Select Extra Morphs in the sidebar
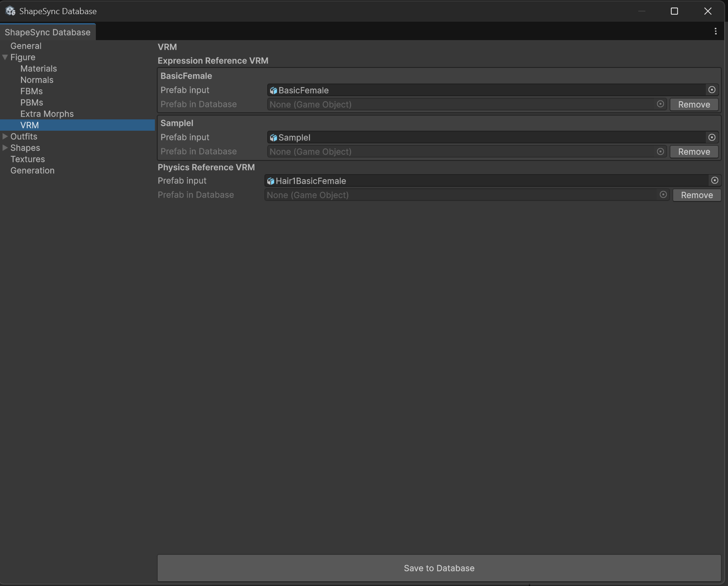 (47, 114)
